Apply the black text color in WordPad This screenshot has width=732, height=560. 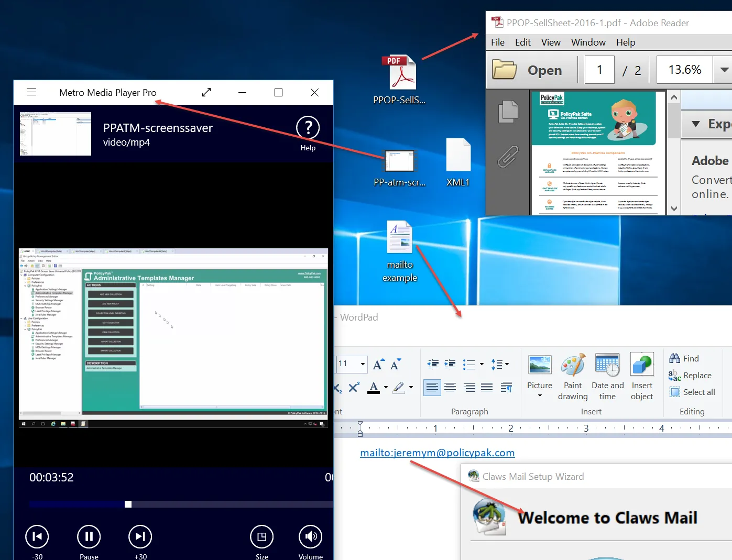coord(374,387)
